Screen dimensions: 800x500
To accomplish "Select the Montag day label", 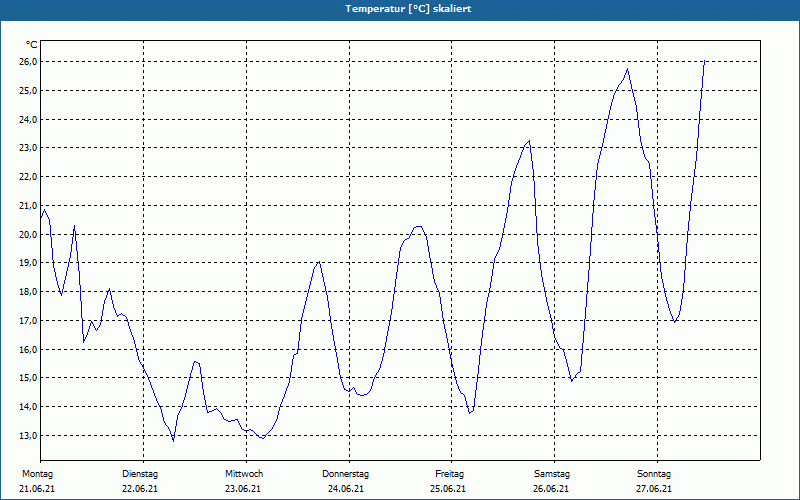I will (x=37, y=474).
